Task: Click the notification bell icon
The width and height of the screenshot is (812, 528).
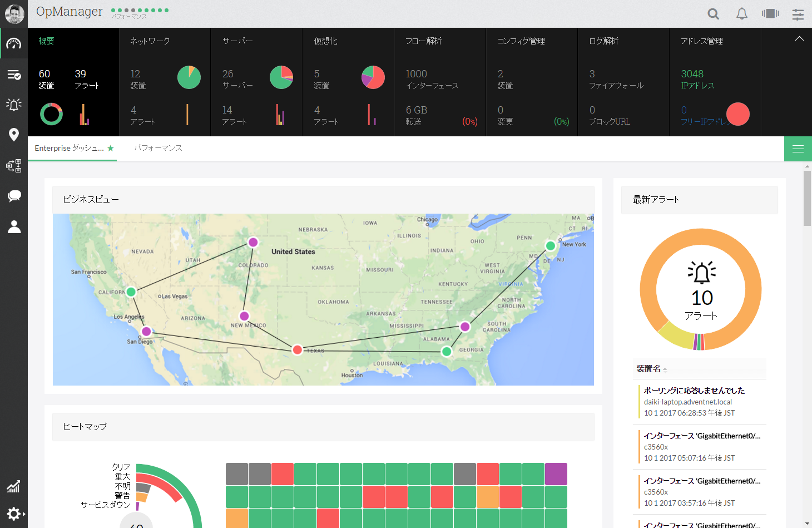Action: (741, 14)
